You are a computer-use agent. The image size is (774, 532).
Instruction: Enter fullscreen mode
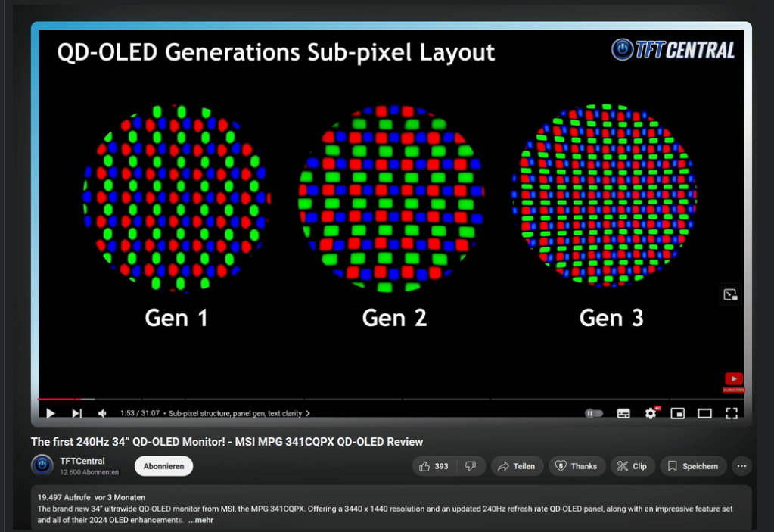tap(732, 413)
